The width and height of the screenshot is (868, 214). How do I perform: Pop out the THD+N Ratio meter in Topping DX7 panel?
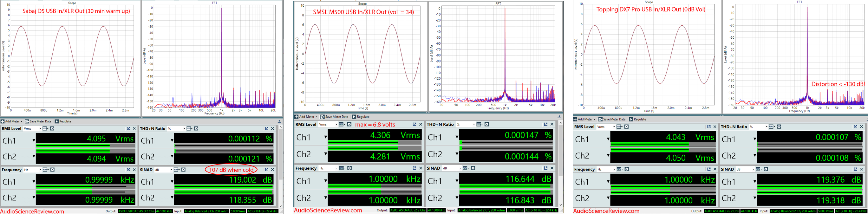click(x=855, y=127)
